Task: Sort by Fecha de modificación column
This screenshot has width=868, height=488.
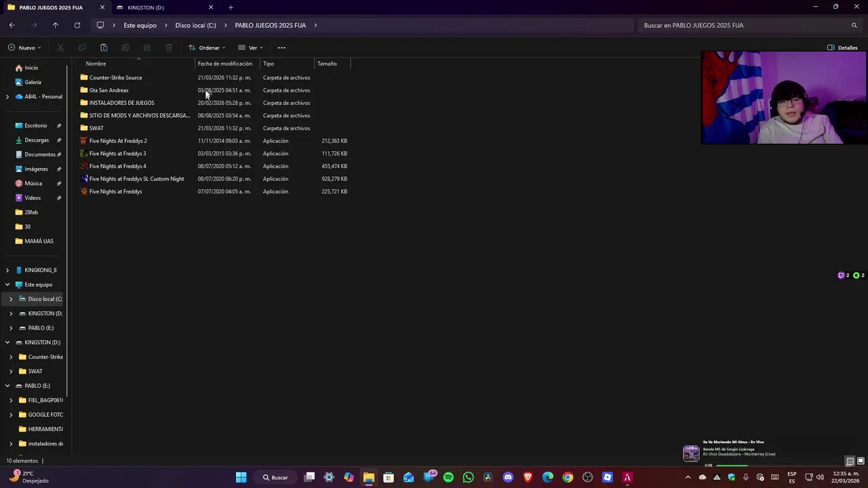Action: (224, 64)
